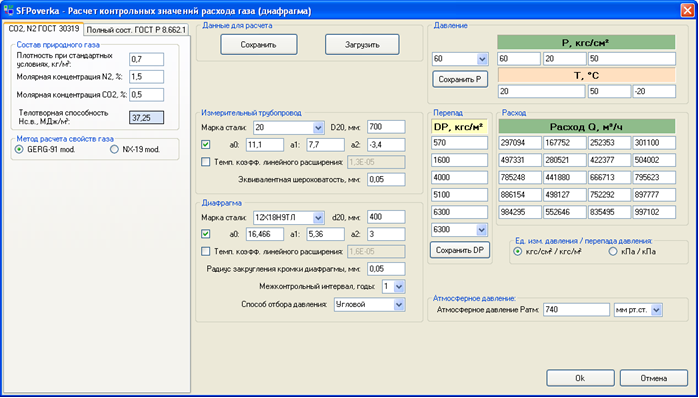This screenshot has width=699, height=398.
Task: Open the pipeline Марка стали dropdown showing 20
Action: (x=288, y=128)
